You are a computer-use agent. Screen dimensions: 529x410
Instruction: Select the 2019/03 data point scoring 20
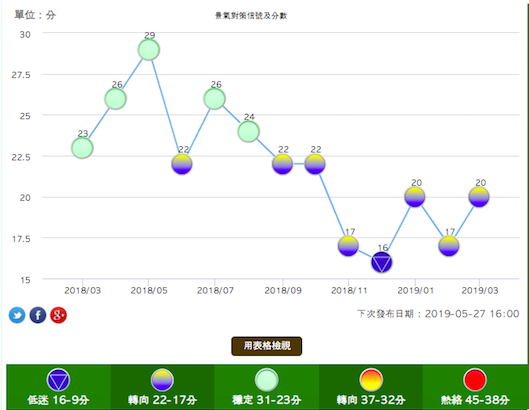(479, 197)
